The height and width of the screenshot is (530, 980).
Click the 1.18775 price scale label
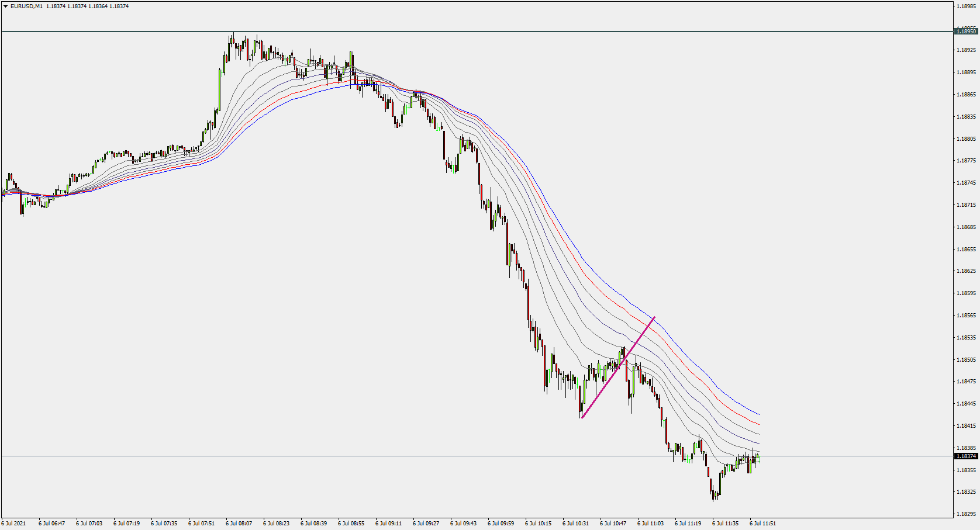point(967,161)
